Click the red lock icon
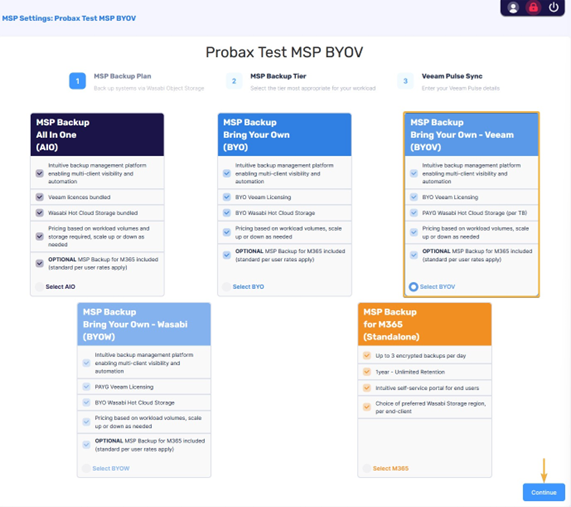Screen dimensions: 571x507 pos(533,8)
